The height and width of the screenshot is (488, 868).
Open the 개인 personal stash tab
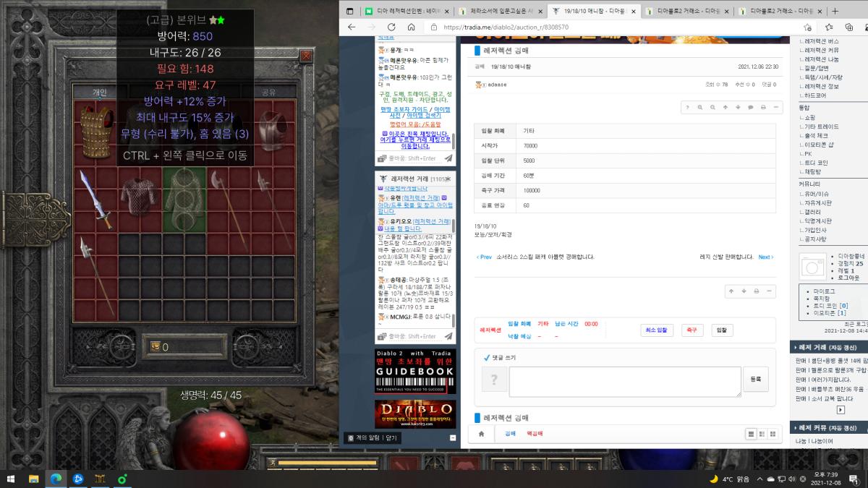pyautogui.click(x=100, y=92)
